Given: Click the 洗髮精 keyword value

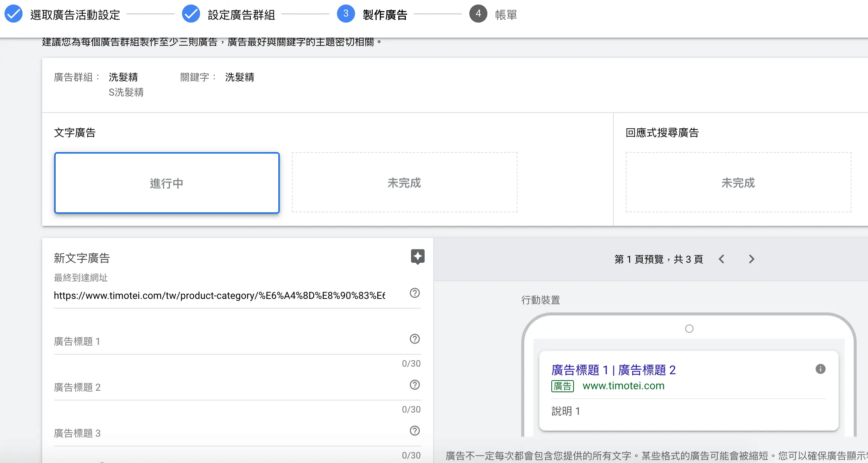Looking at the screenshot, I should tap(240, 77).
